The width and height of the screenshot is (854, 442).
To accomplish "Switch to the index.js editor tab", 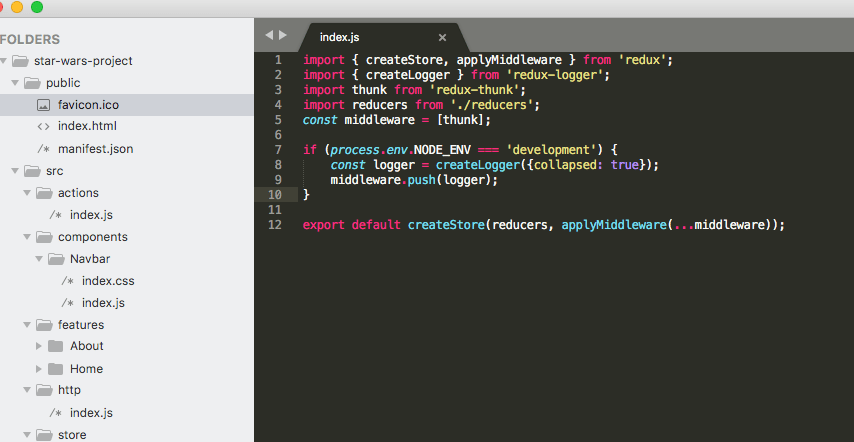I will [x=339, y=37].
